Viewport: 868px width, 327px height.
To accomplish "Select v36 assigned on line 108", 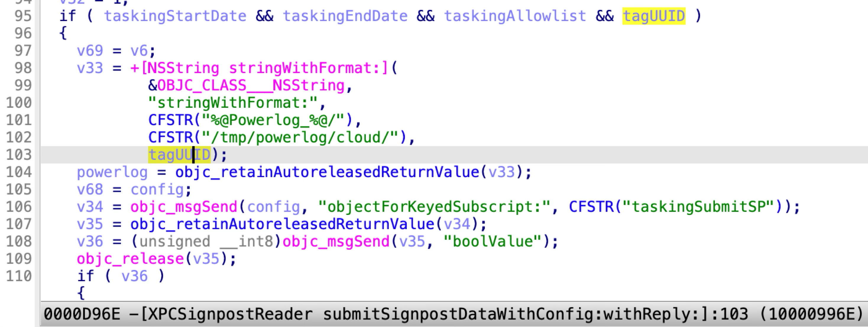I will pyautogui.click(x=90, y=242).
